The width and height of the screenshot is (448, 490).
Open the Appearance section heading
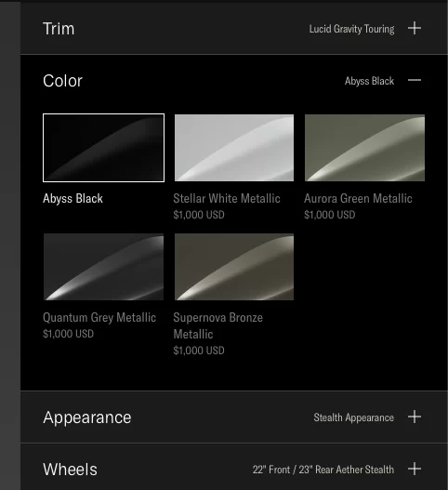click(87, 417)
